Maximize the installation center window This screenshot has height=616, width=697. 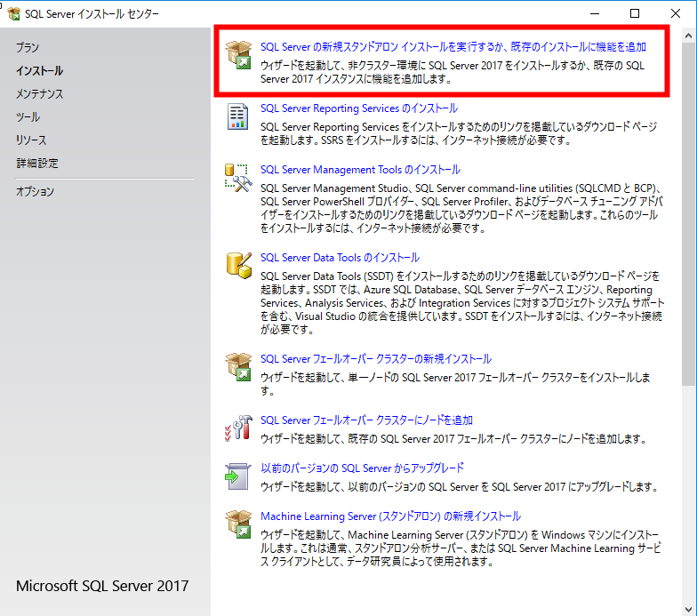pos(635,14)
